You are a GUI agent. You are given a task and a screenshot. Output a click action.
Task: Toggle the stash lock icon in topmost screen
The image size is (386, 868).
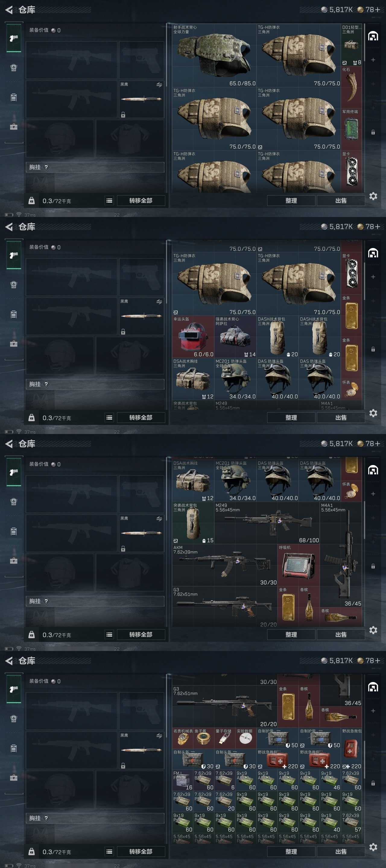tap(373, 132)
